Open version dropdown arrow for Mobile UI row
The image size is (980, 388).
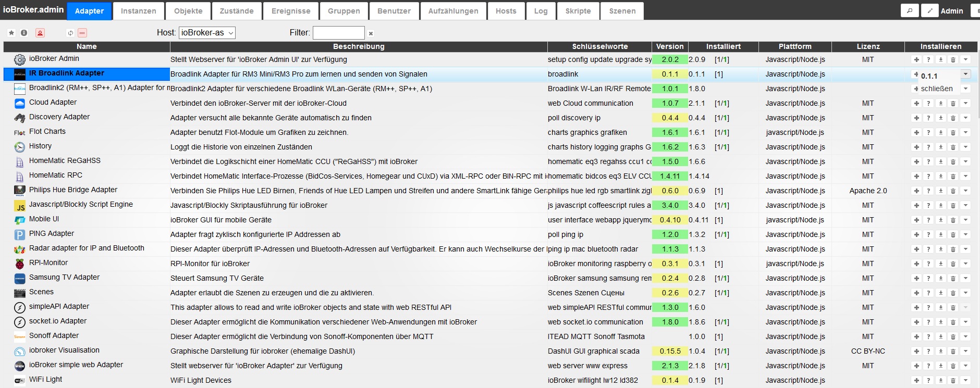(965, 220)
